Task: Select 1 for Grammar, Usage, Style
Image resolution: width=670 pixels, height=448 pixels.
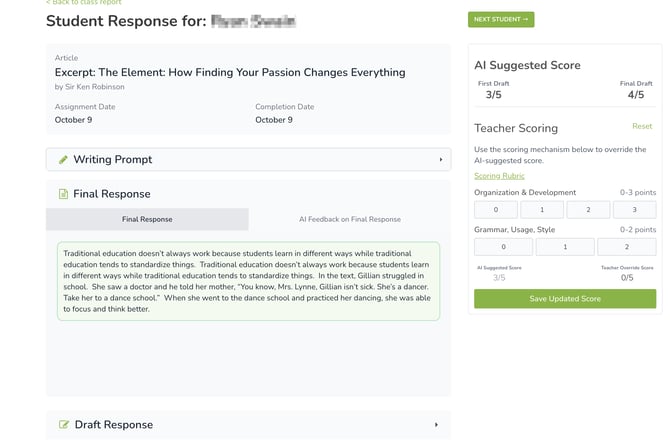Action: tap(565, 247)
